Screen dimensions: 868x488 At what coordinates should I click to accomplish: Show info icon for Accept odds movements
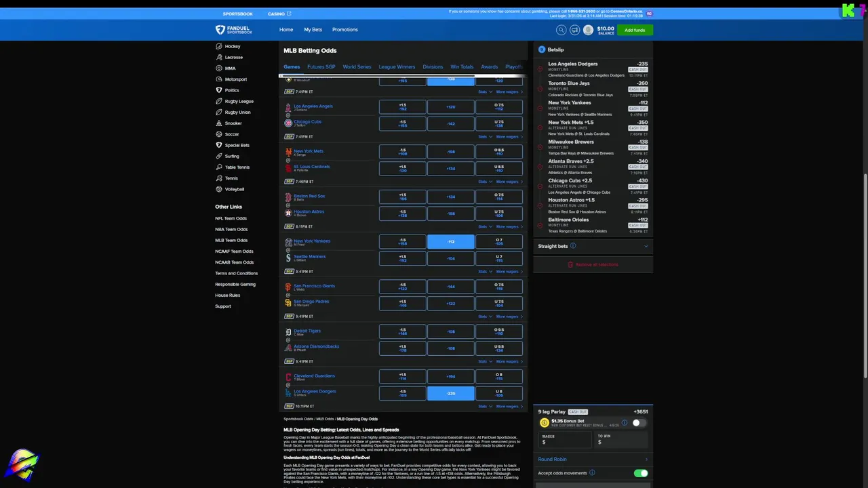pyautogui.click(x=592, y=473)
